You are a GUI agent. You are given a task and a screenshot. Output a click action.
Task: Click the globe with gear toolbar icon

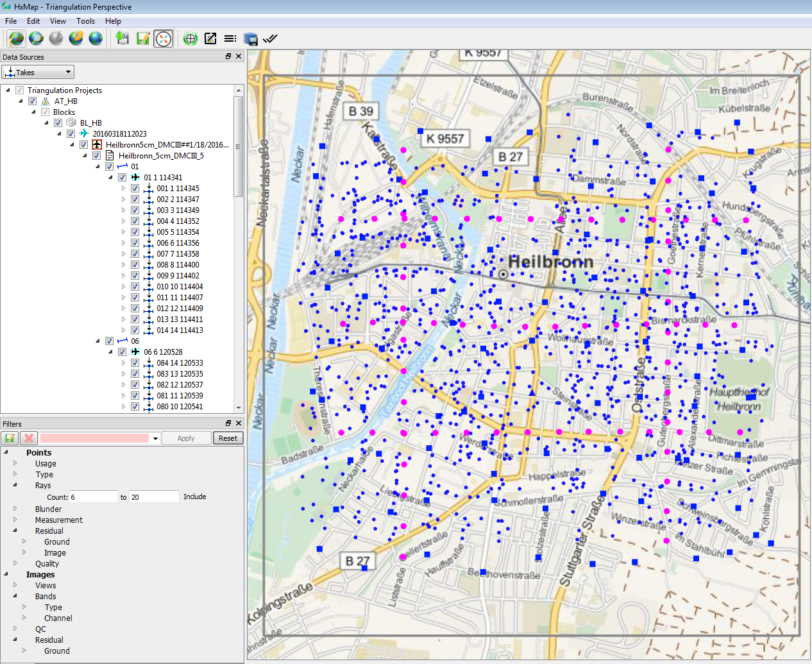coord(76,38)
